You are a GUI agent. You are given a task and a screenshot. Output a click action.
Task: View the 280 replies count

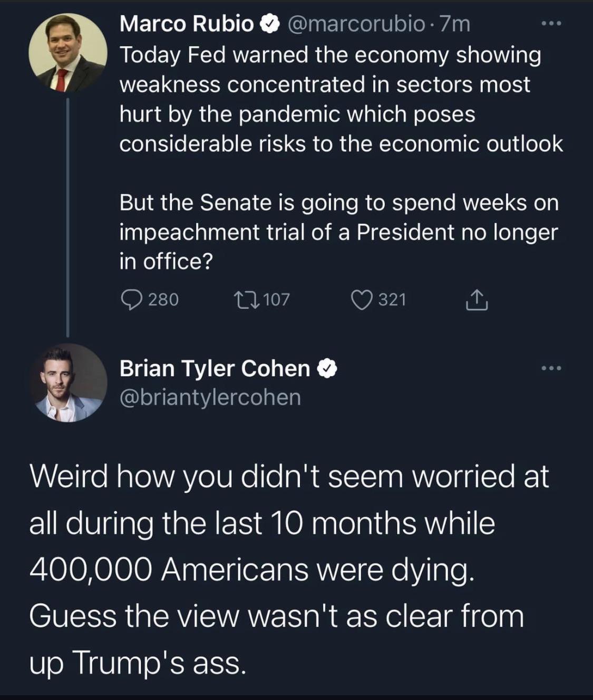(x=163, y=300)
